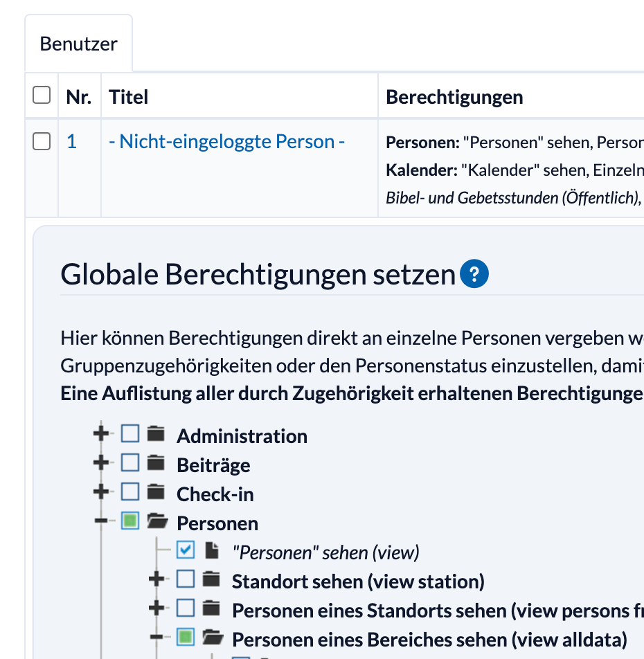Tick the select-all checkbox in the table header
The image size is (644, 659).
tap(42, 95)
